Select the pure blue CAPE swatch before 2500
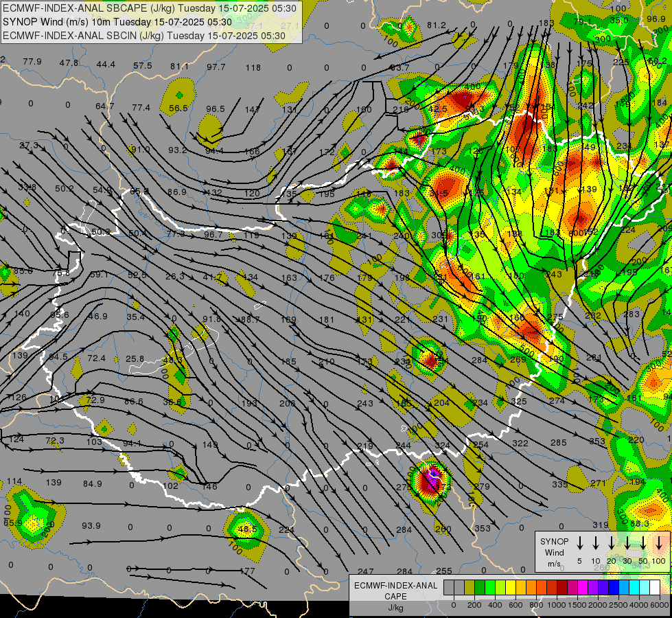Screen dimensions: 672x618 click(613, 587)
